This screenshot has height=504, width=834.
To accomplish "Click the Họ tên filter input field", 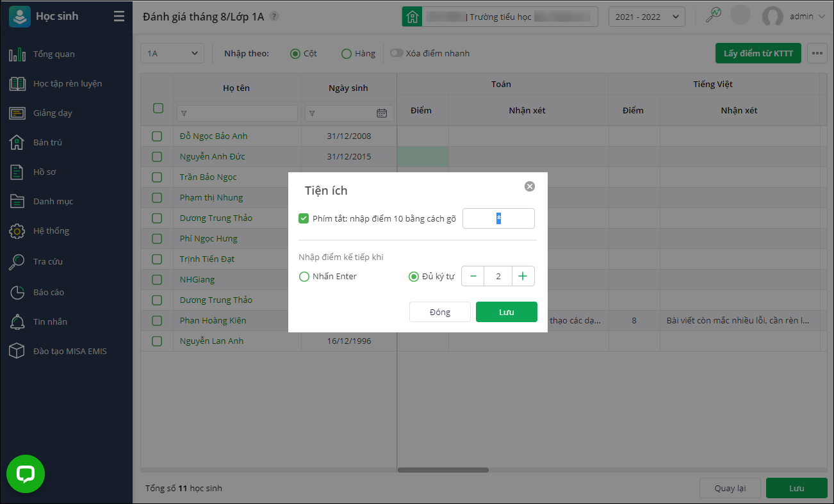I will 237,113.
